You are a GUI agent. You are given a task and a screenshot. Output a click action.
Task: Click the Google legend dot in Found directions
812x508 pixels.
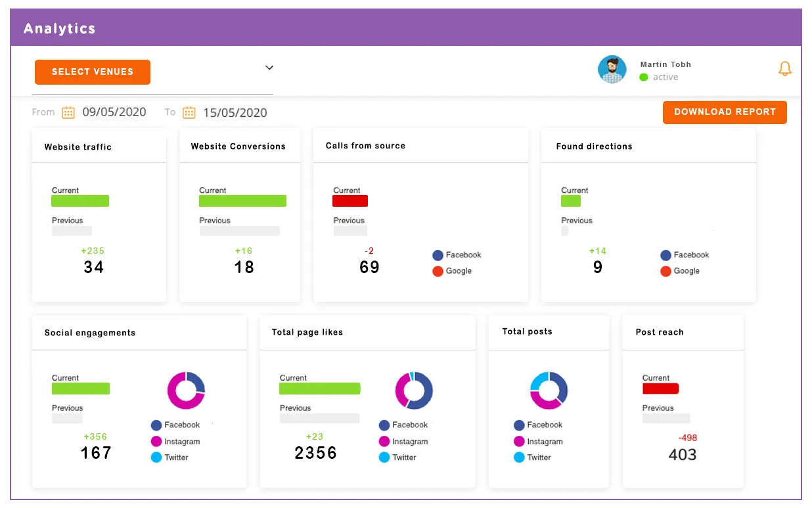(665, 271)
